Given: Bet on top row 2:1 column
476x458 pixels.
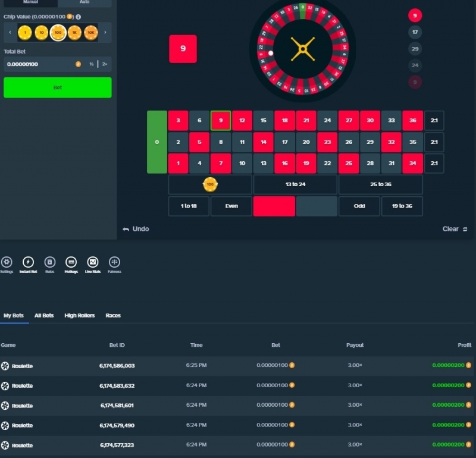Looking at the screenshot, I should point(434,121).
